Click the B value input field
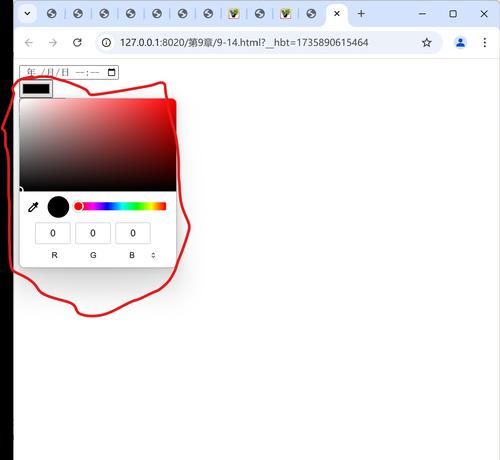Viewport: 500px width, 460px height. [133, 233]
